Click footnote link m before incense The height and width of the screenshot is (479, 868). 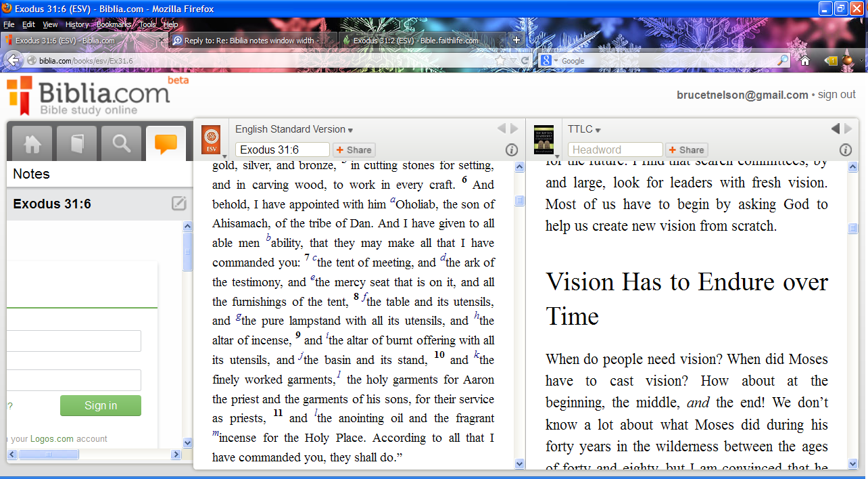[216, 434]
